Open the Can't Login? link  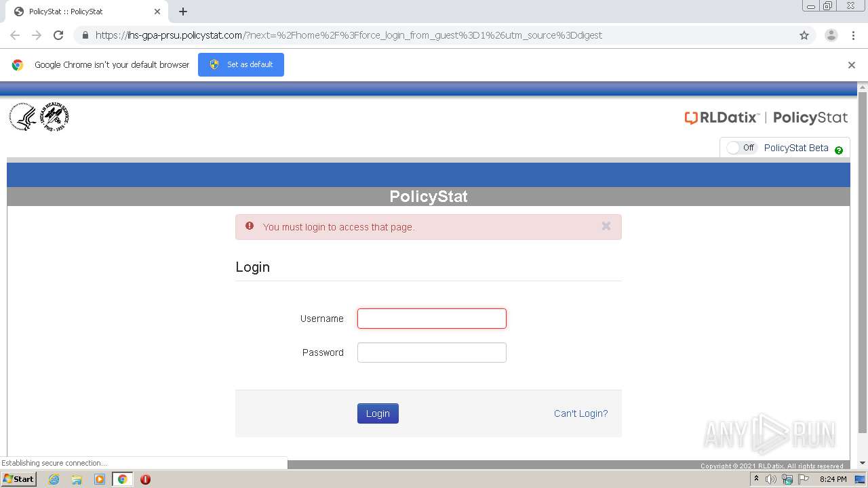[x=581, y=413]
